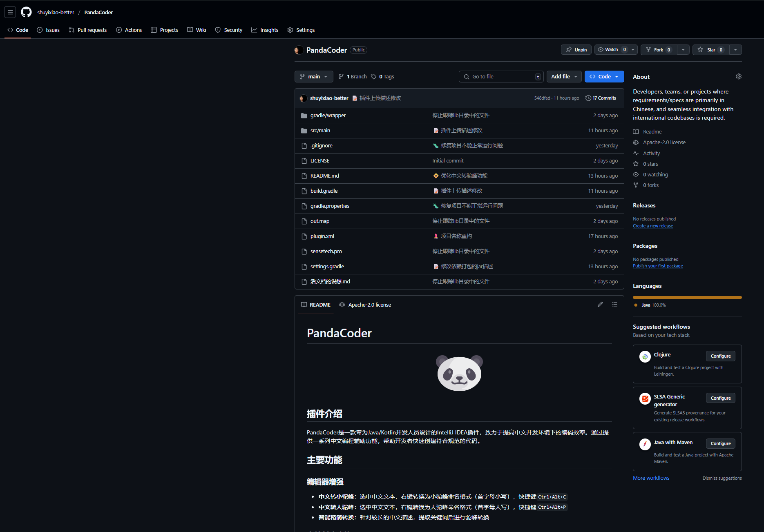Open the hamburger navigation menu icon

pos(10,12)
